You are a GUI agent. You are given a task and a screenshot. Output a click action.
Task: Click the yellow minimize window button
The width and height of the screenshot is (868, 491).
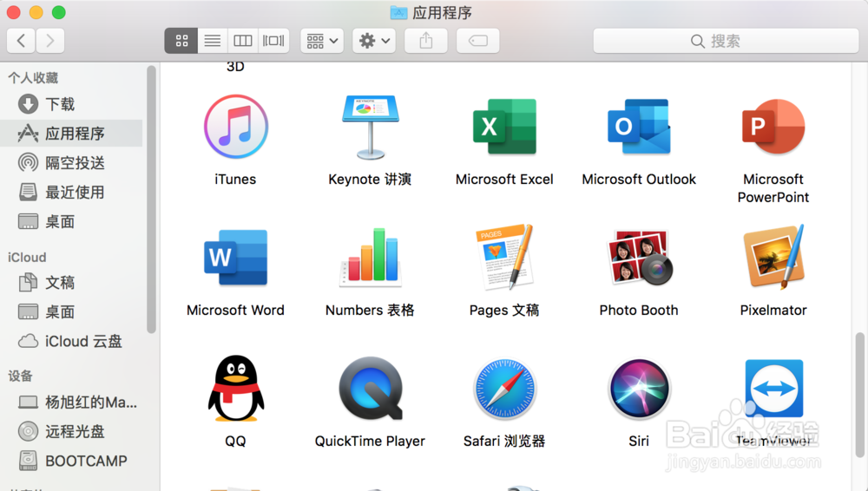pyautogui.click(x=36, y=11)
